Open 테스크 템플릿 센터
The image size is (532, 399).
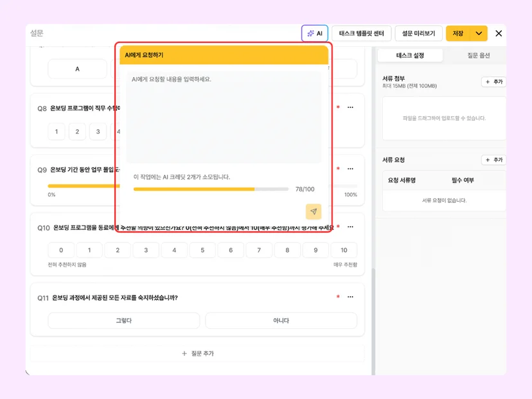point(361,33)
